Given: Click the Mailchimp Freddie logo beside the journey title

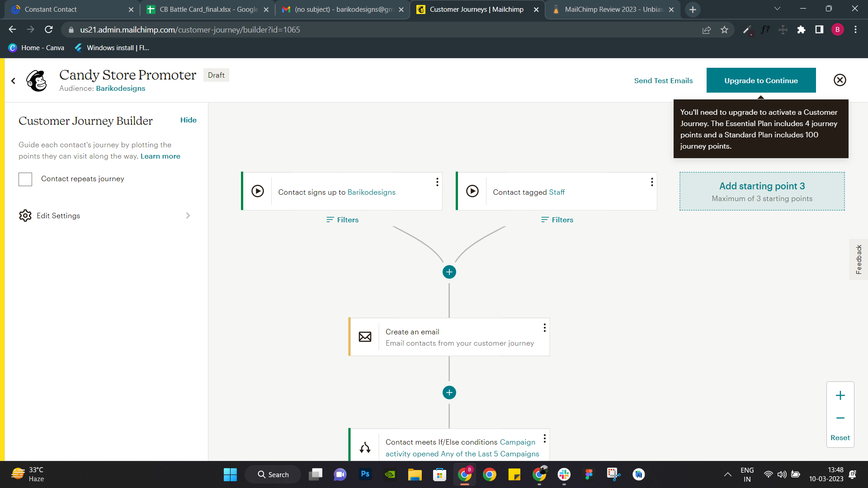Looking at the screenshot, I should [36, 80].
